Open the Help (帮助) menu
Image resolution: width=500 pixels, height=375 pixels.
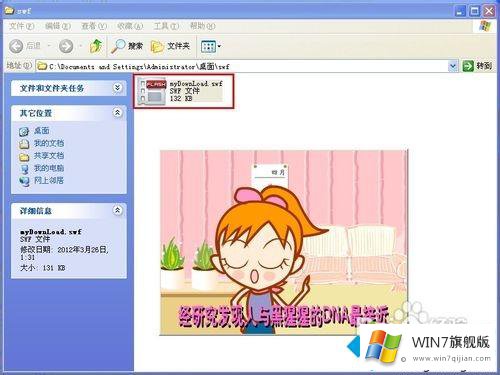(202, 26)
